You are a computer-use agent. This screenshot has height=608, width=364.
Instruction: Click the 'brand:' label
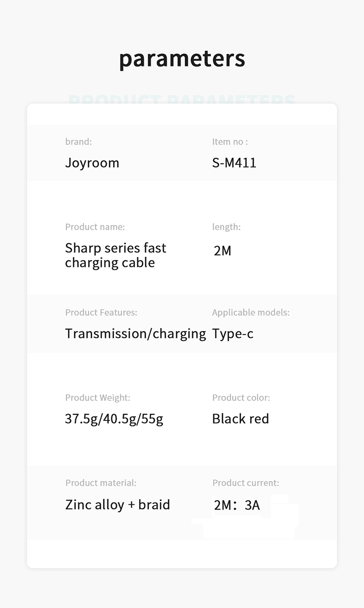(x=78, y=142)
